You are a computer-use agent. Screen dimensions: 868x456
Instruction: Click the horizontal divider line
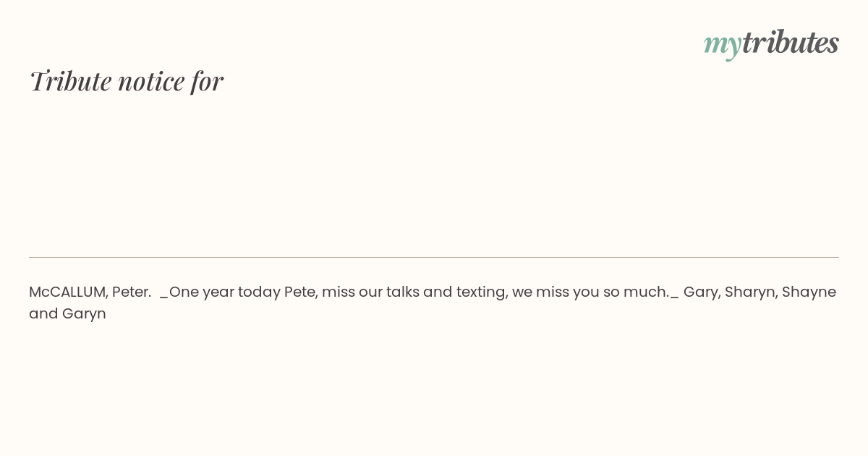434,257
